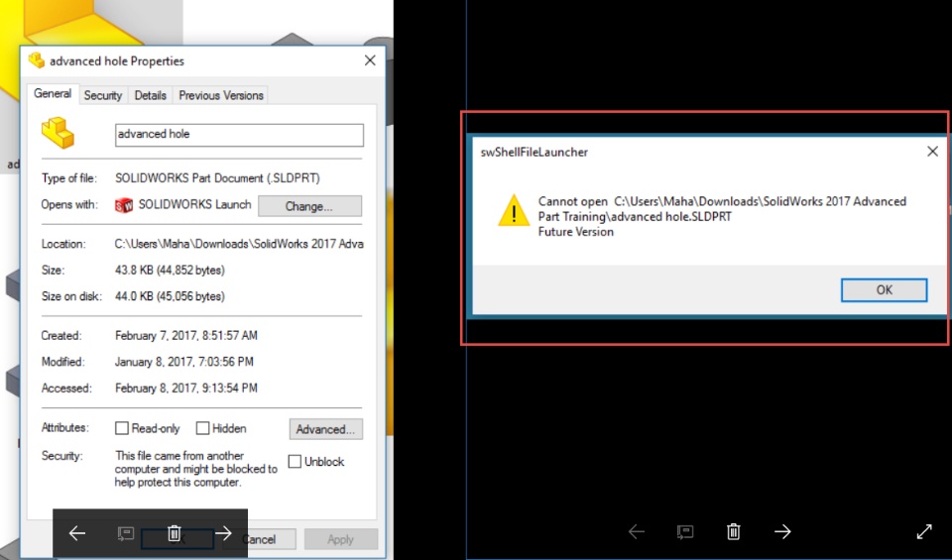Click the left viewer slideshow icon
Image resolution: width=952 pixels, height=560 pixels.
(x=126, y=533)
